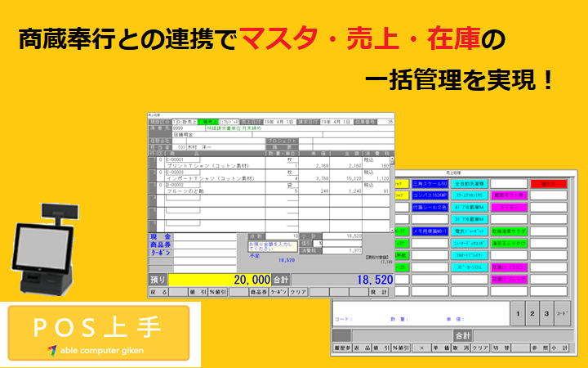
Task: Click the 返品 button
Action: 362,348
